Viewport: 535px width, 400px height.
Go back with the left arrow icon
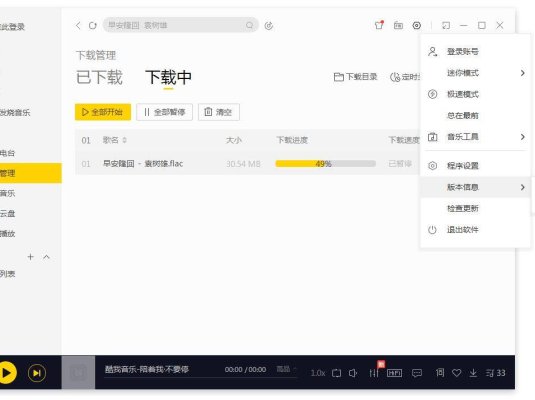[x=78, y=26]
